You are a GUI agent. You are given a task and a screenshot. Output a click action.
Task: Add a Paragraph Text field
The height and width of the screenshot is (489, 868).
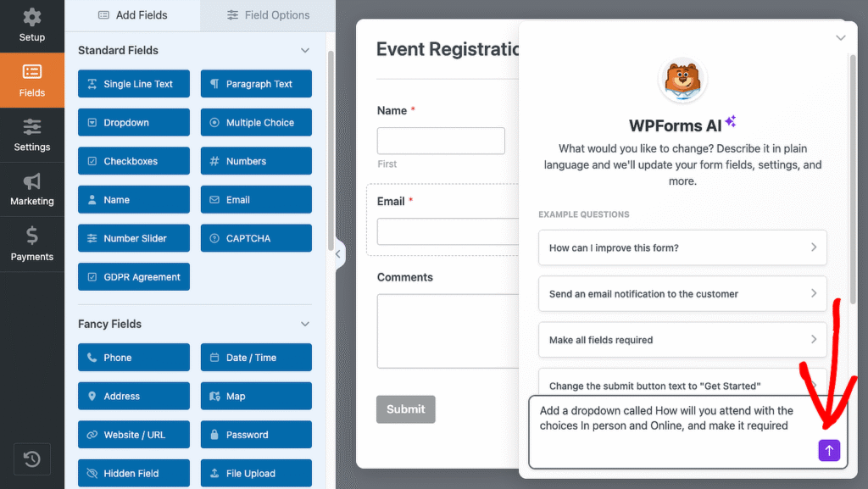[256, 84]
